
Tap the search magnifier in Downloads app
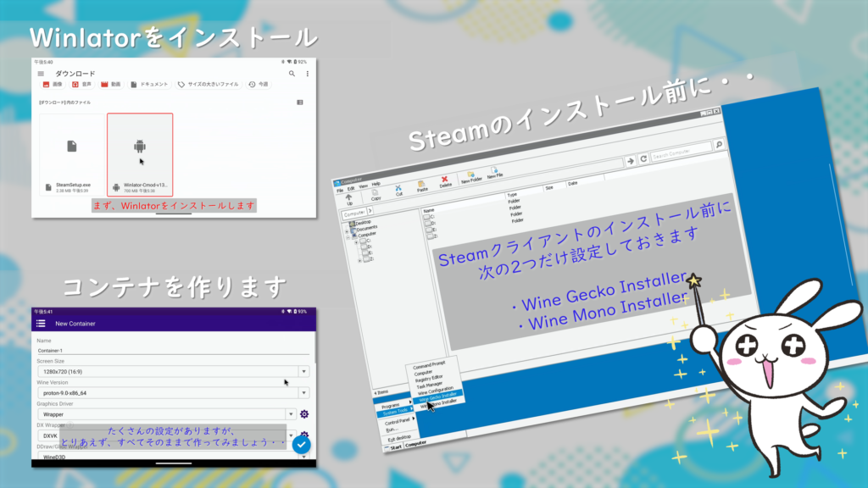(x=292, y=74)
